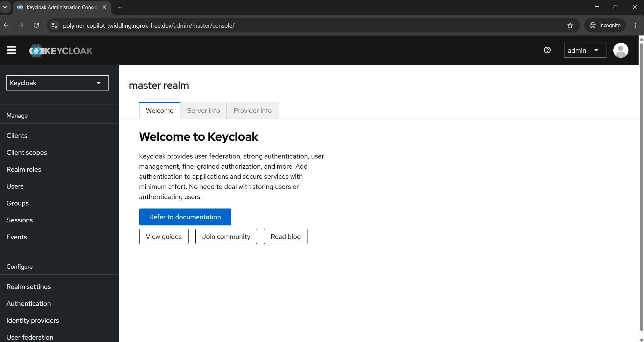Open Client scopes in the sidebar
The image size is (644, 342).
pos(27,152)
